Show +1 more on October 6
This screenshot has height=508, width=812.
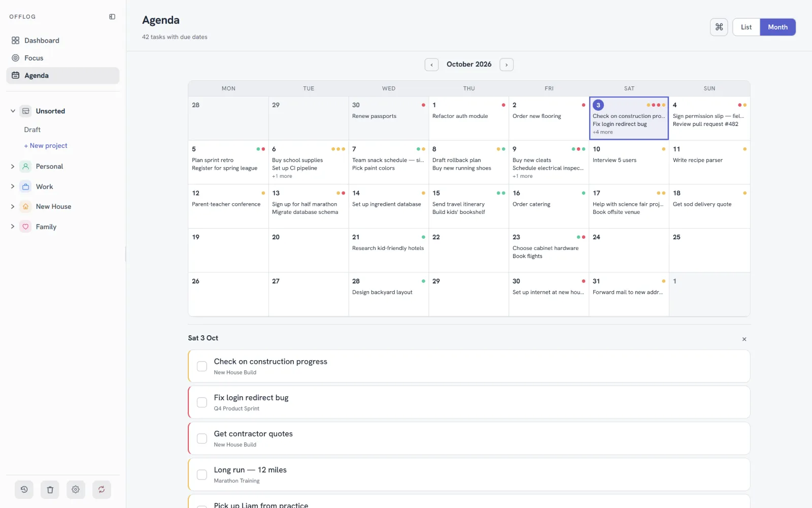tap(282, 176)
